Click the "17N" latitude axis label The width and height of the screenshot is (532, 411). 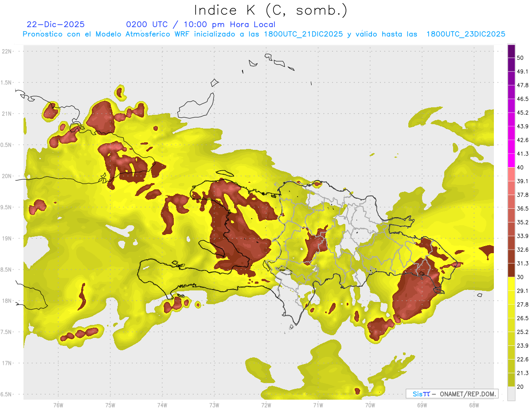[x=8, y=364]
